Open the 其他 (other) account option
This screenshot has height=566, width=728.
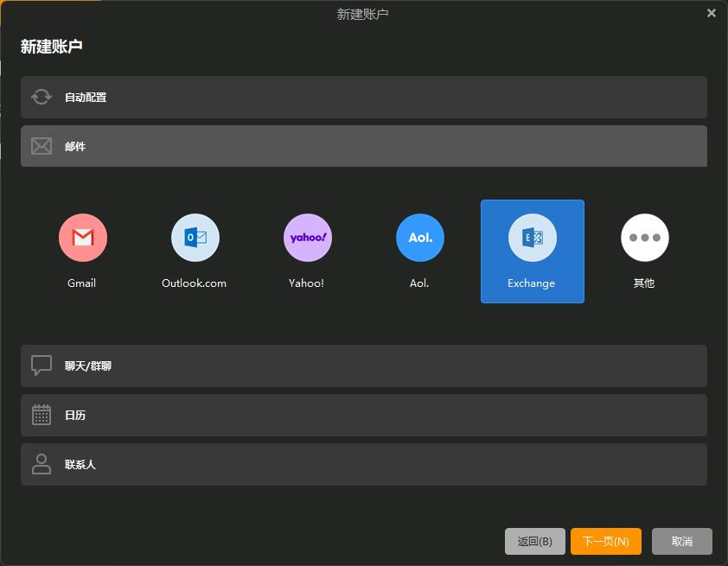[645, 238]
